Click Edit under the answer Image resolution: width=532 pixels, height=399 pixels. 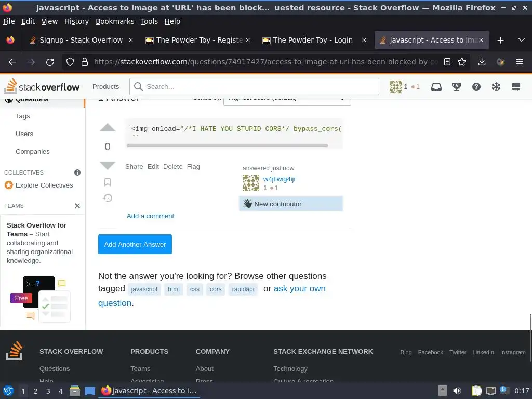(x=153, y=167)
